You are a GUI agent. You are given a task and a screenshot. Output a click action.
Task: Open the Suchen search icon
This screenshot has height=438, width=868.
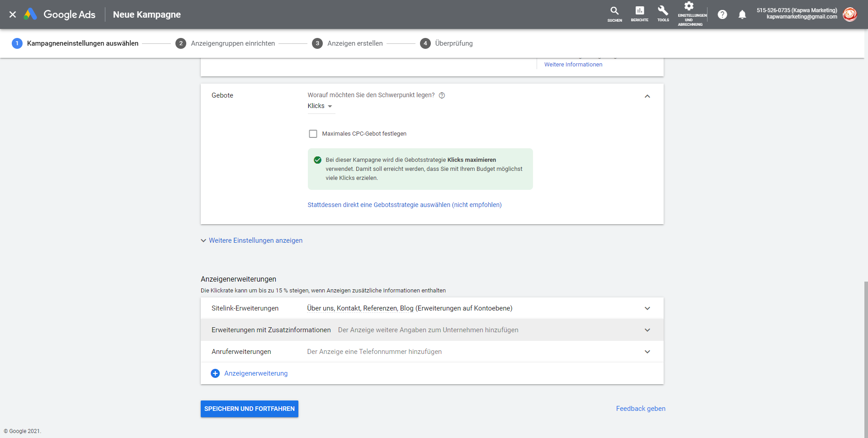(x=614, y=14)
